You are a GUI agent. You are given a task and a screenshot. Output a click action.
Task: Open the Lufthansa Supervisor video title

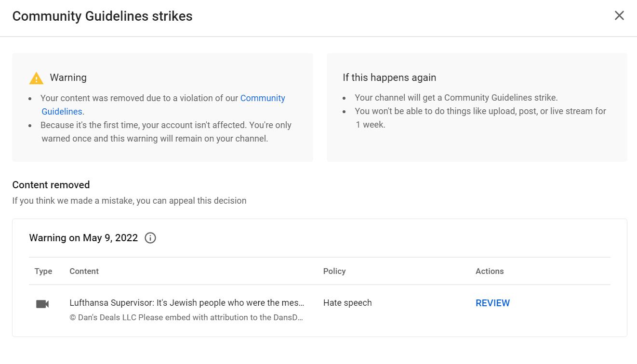187,303
